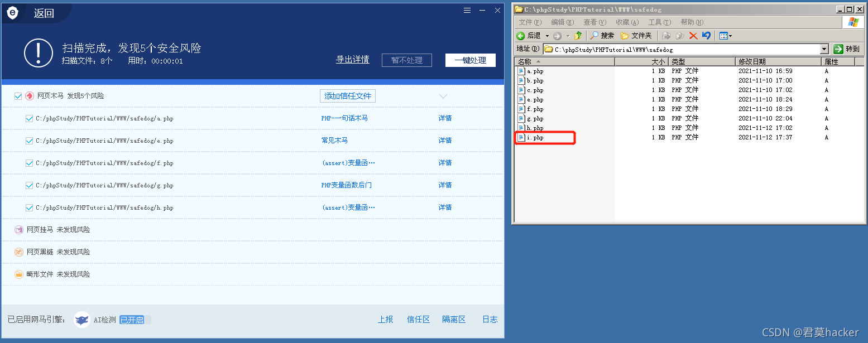Click One-Click Process (一键处理) button
868x343 pixels.
click(x=471, y=60)
